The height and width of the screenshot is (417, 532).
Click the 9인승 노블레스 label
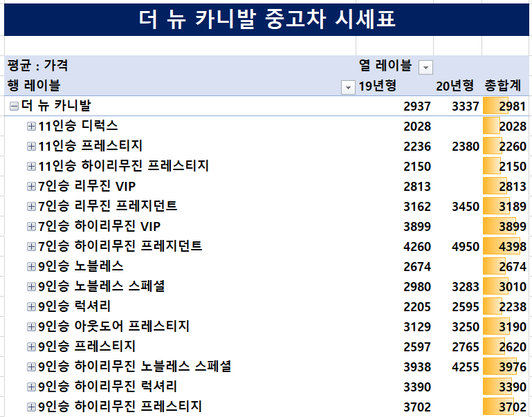pyautogui.click(x=81, y=266)
